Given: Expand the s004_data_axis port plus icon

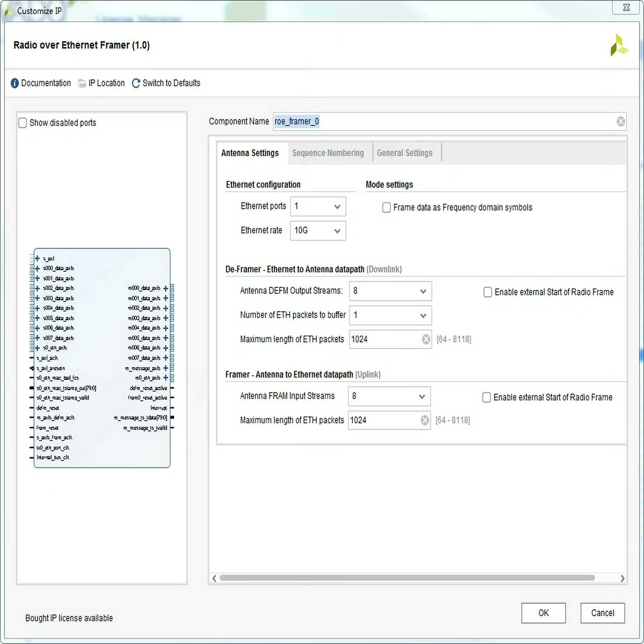Looking at the screenshot, I should pos(38,308).
